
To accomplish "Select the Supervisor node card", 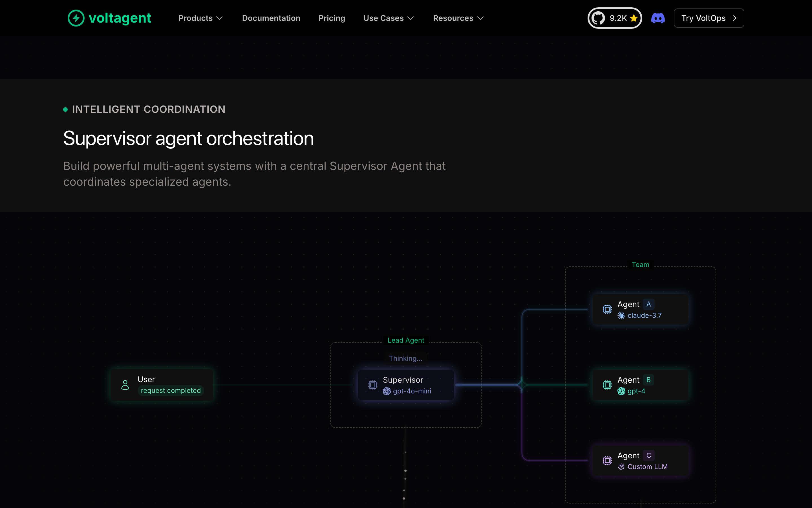I will tap(406, 385).
